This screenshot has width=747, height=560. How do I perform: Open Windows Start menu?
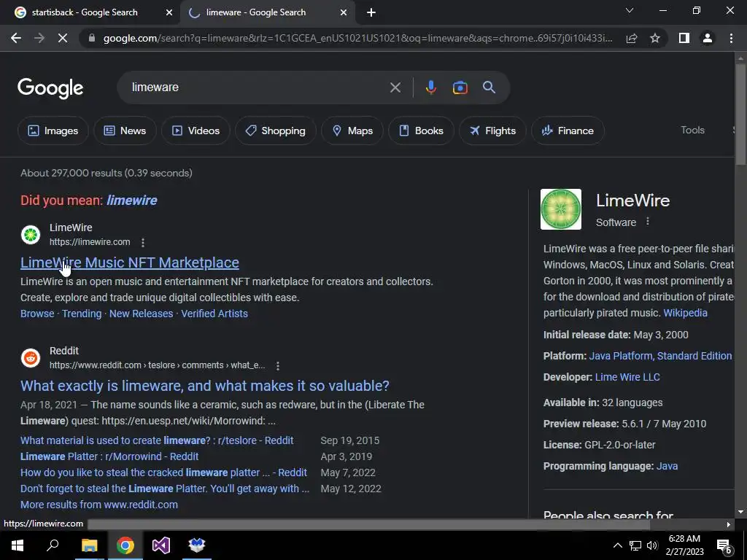[18, 545]
